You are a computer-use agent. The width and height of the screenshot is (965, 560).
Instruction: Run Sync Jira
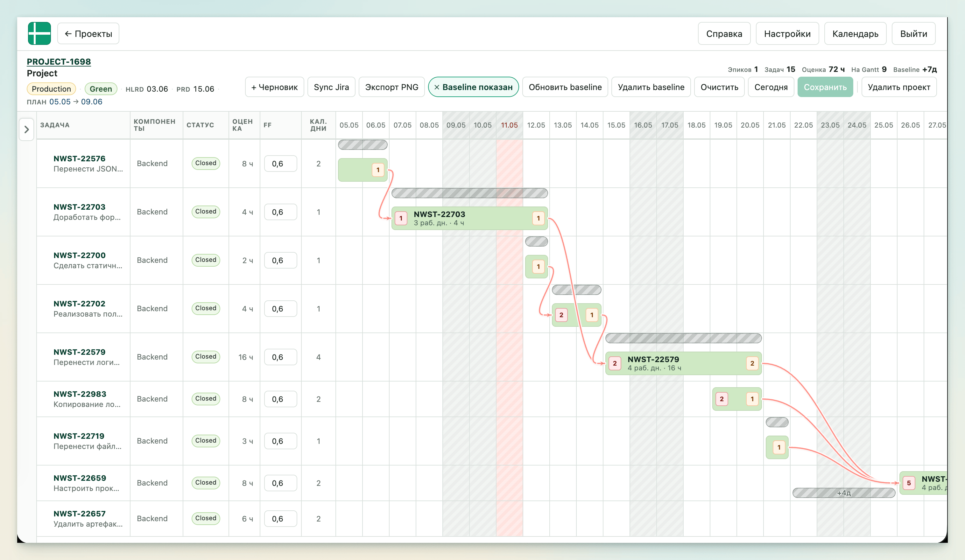pyautogui.click(x=331, y=87)
